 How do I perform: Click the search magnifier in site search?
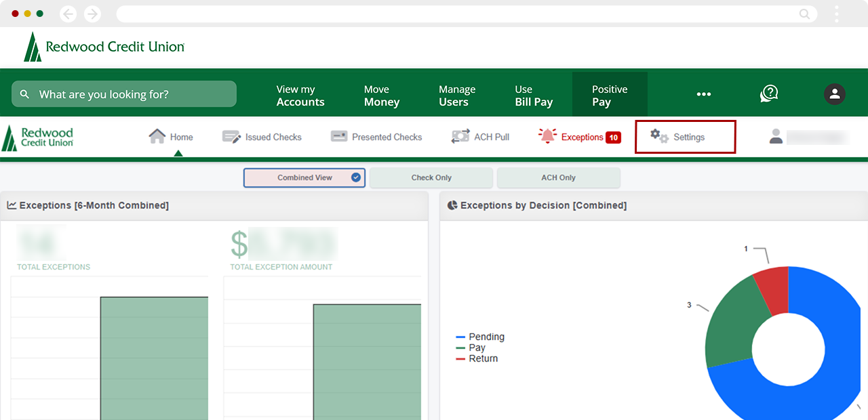25,94
